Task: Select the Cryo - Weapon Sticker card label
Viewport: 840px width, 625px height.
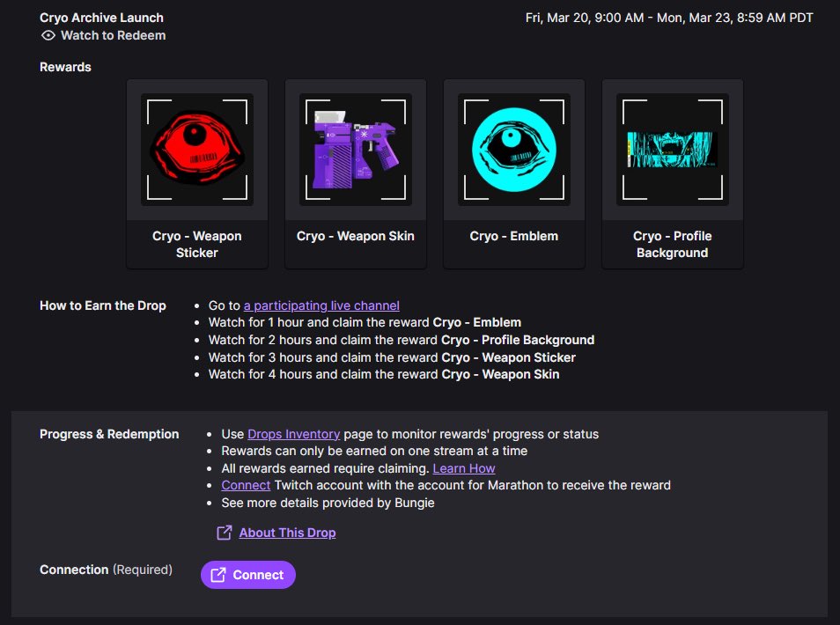Action: click(x=197, y=244)
